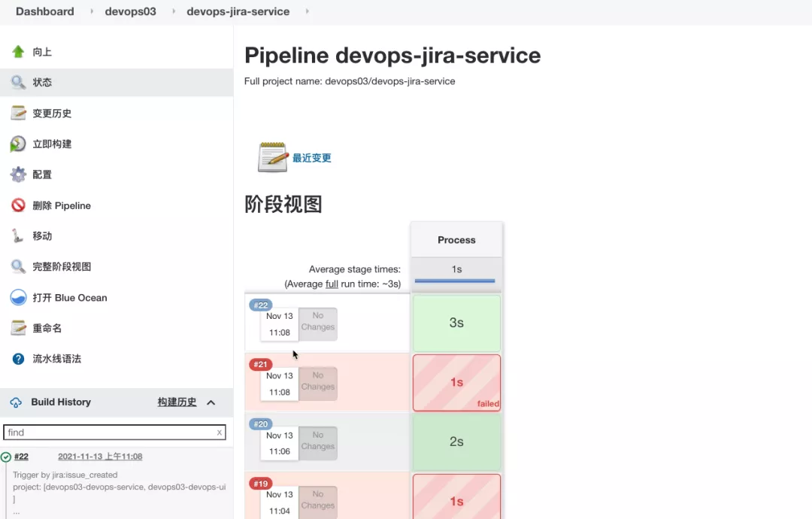Click No Changes box for build #21
The height and width of the screenshot is (519, 812).
coord(318,384)
